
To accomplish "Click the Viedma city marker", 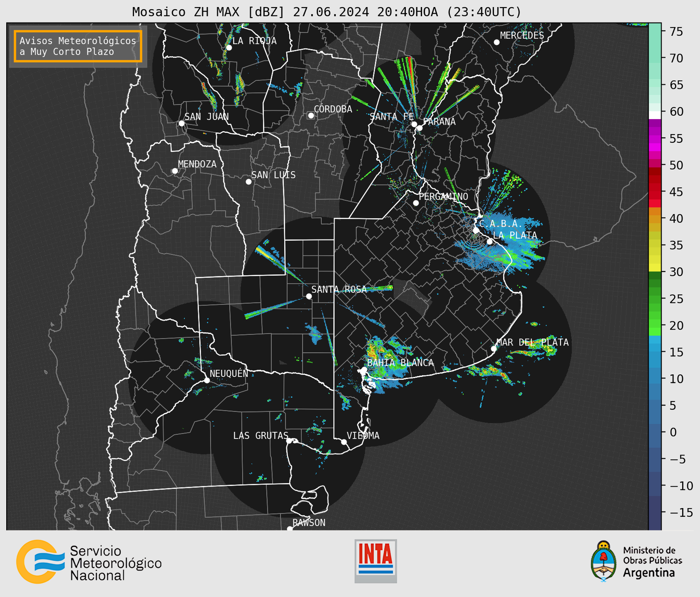I will (x=344, y=442).
